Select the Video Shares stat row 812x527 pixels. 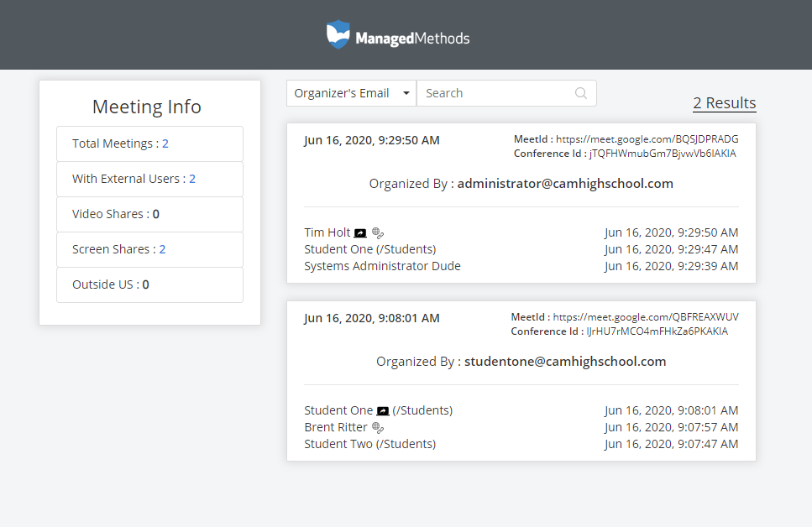pos(149,214)
